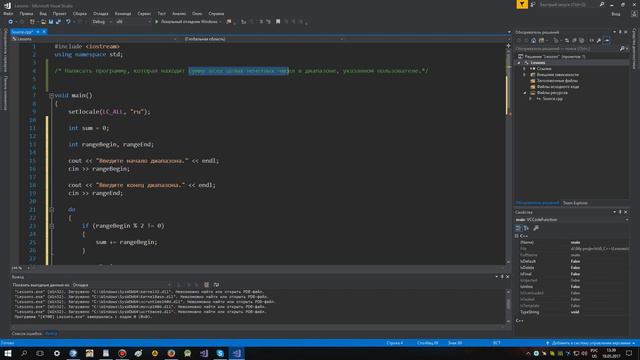Select Source.cpp in Solution Explorer

coord(549,99)
